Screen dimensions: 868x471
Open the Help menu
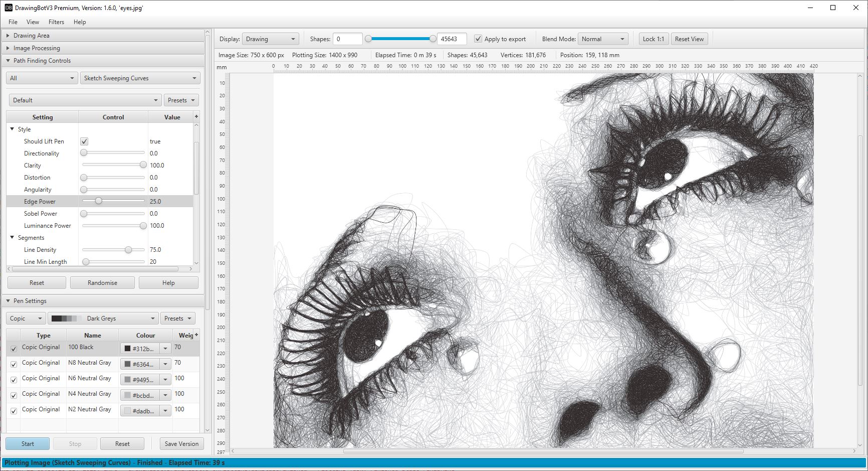80,22
